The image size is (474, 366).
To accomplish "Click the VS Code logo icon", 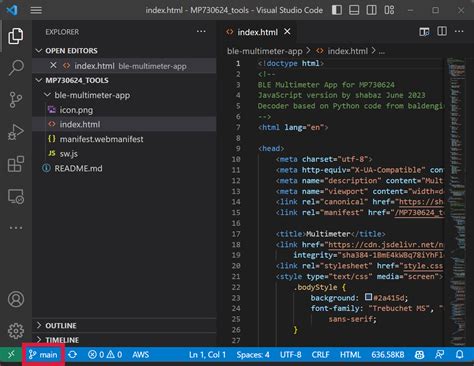I will pos(12,10).
